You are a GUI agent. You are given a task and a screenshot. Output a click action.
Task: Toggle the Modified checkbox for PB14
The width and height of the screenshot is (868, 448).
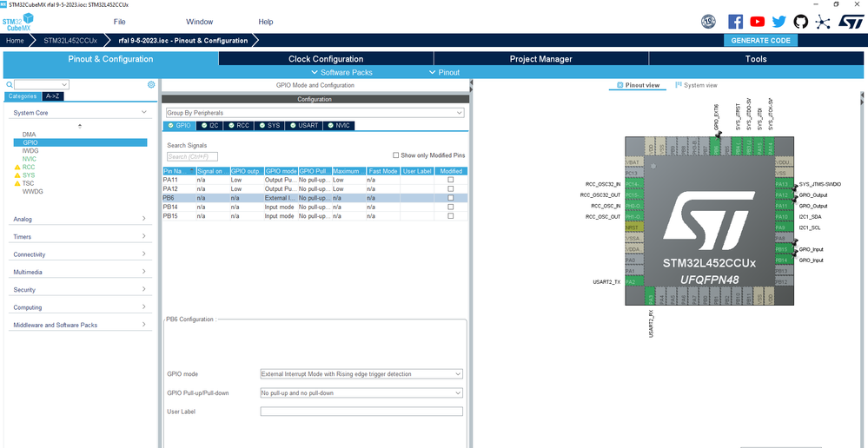(451, 207)
